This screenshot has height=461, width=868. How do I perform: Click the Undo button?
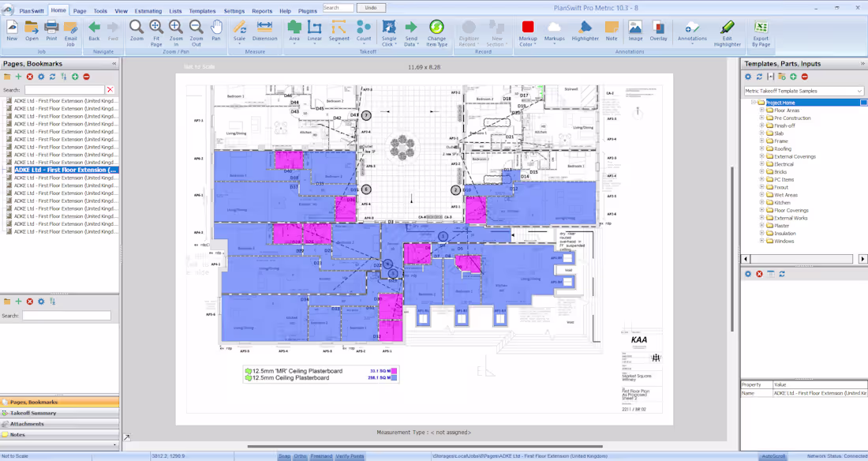click(x=371, y=8)
